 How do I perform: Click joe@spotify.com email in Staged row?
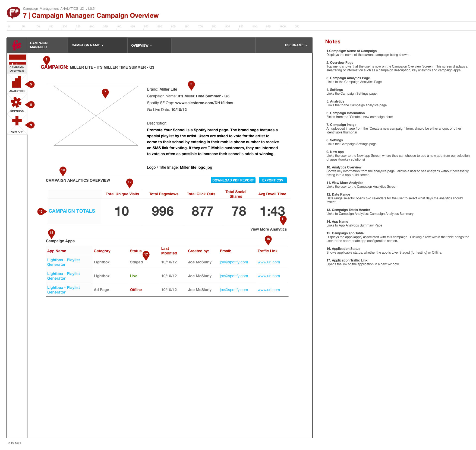click(234, 262)
